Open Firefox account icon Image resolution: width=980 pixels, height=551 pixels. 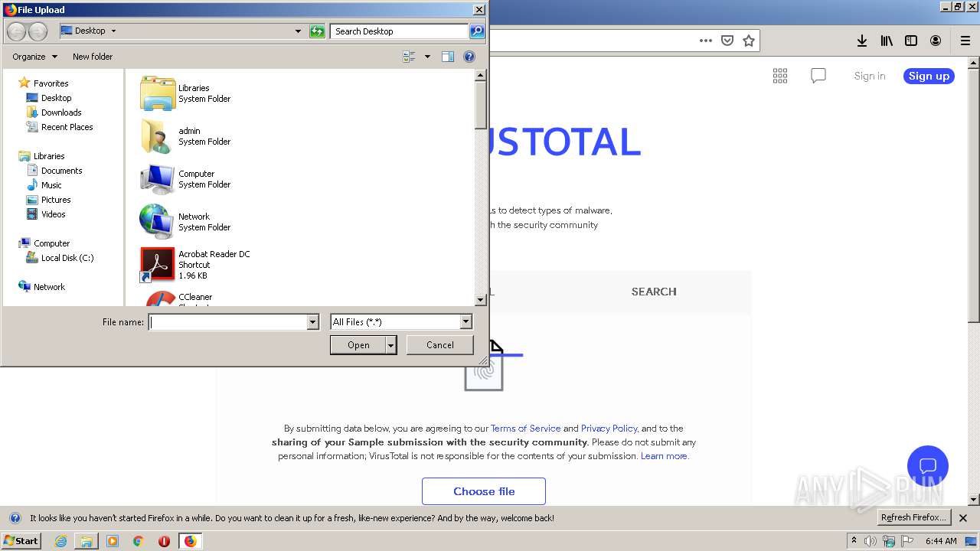coord(936,41)
